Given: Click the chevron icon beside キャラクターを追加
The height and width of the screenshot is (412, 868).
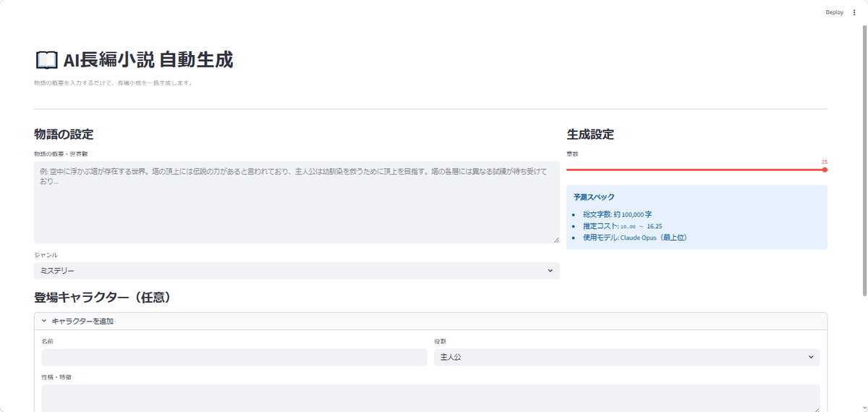Looking at the screenshot, I should [43, 321].
